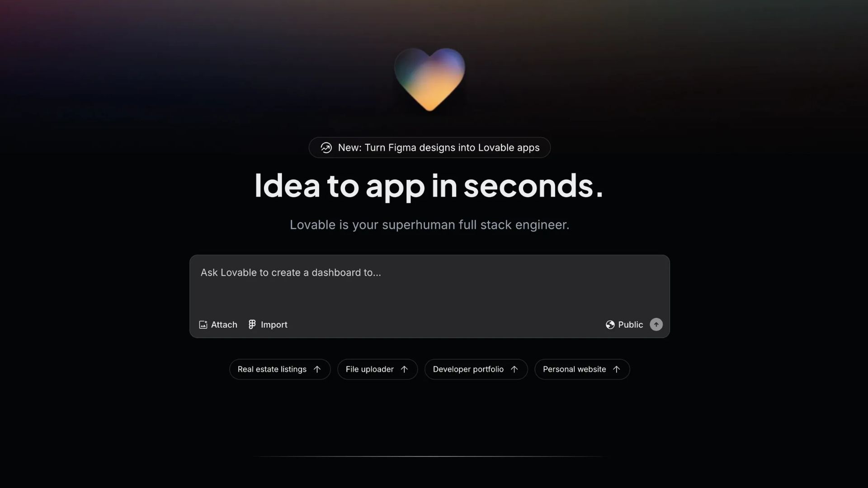The image size is (868, 488).
Task: Toggle Public project visibility
Action: [x=624, y=325]
